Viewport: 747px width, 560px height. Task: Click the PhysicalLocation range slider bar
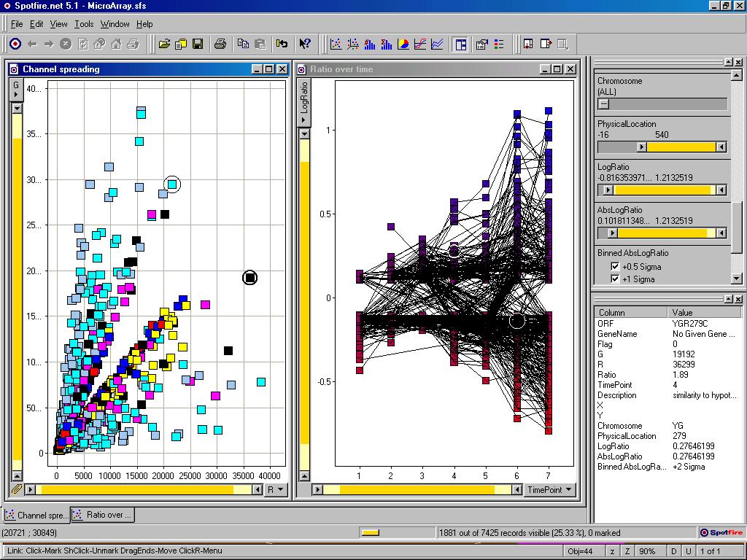tap(680, 147)
